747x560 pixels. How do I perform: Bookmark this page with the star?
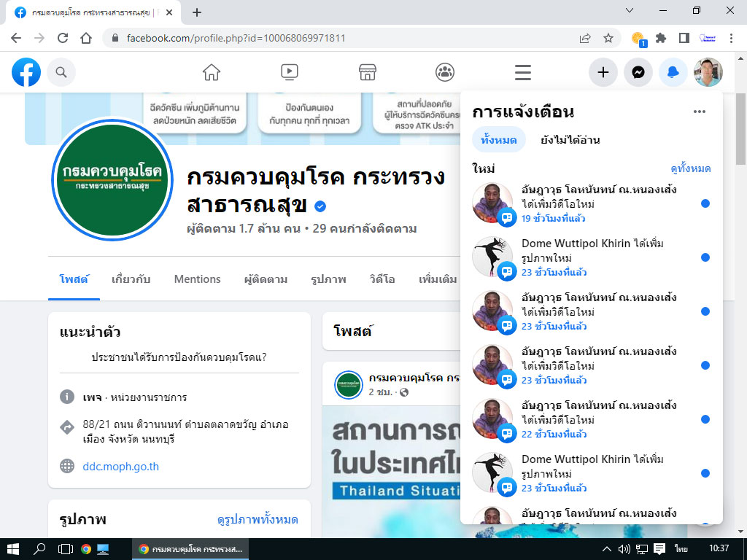point(608,38)
